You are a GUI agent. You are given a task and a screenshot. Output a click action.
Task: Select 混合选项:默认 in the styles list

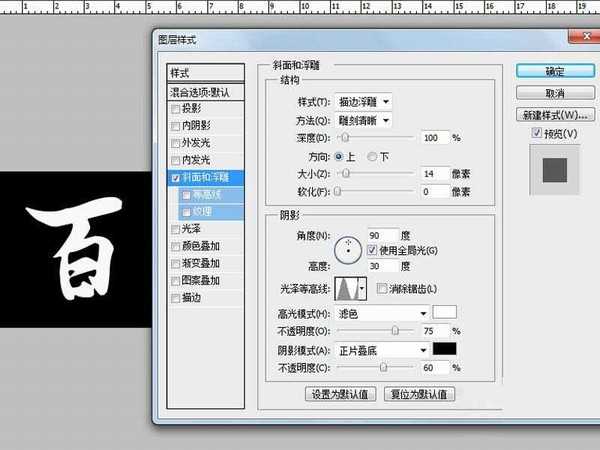[206, 91]
